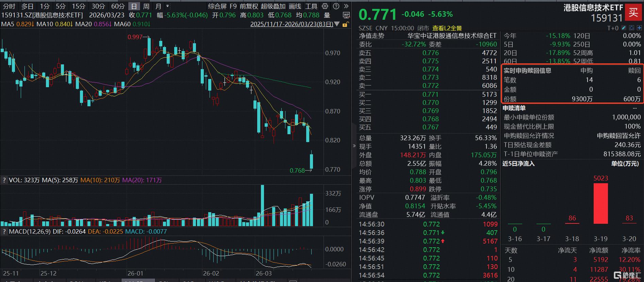Click the red 买 buy button
Screen dimensions: 644x282
click(x=633, y=12)
